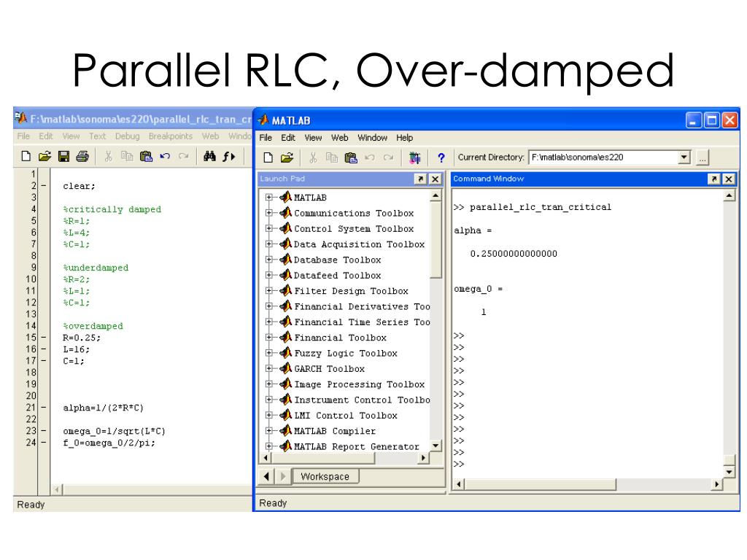This screenshot has height=560, width=747.
Task: Open Breakpoints menu in editor window
Action: 171,136
